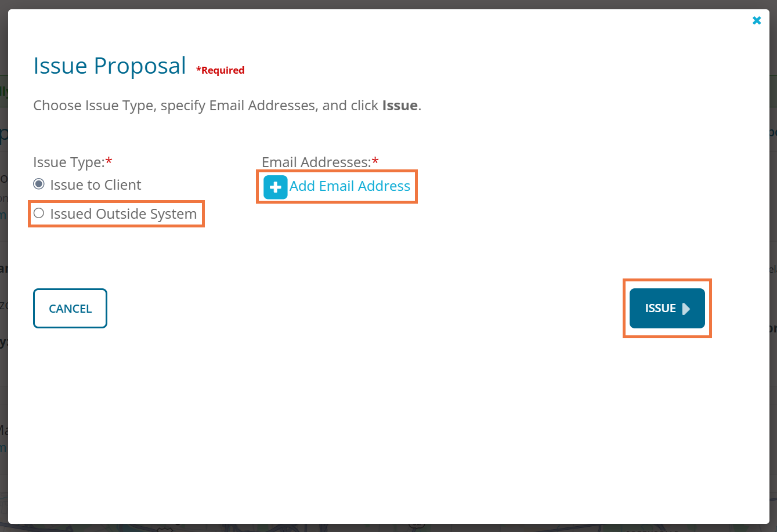This screenshot has height=532, width=777.
Task: Click the red asterisk beside Email Addresses
Action: click(x=375, y=161)
